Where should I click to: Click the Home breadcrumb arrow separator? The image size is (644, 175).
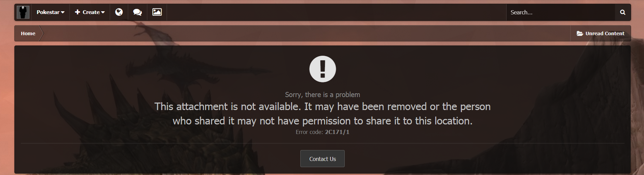click(41, 33)
